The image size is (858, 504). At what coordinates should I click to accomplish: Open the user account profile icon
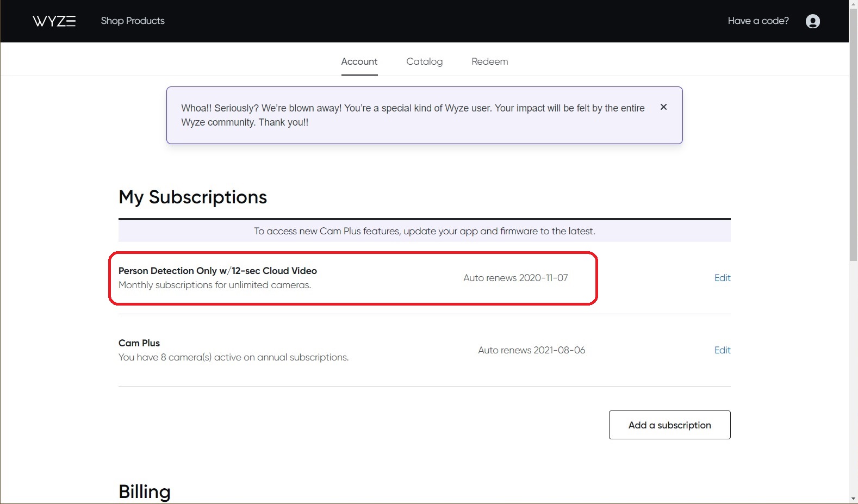click(812, 21)
